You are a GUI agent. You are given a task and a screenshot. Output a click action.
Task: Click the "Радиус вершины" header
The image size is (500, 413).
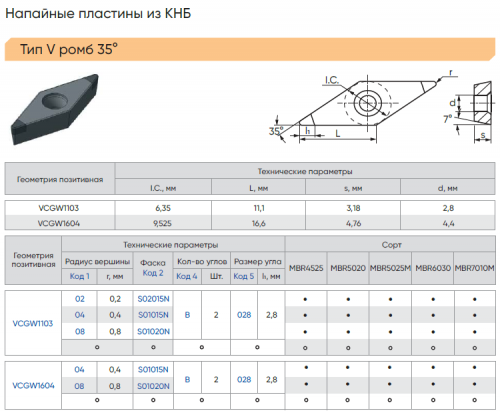[x=97, y=261]
